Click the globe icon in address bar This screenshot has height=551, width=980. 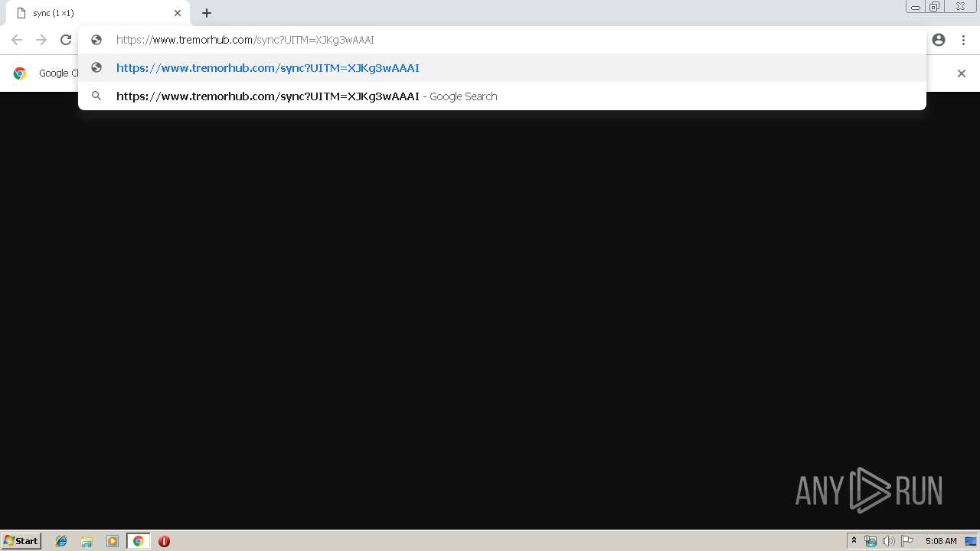(96, 40)
